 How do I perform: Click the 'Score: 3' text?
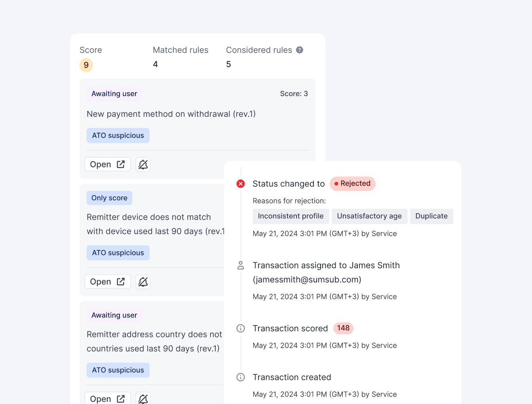click(294, 94)
